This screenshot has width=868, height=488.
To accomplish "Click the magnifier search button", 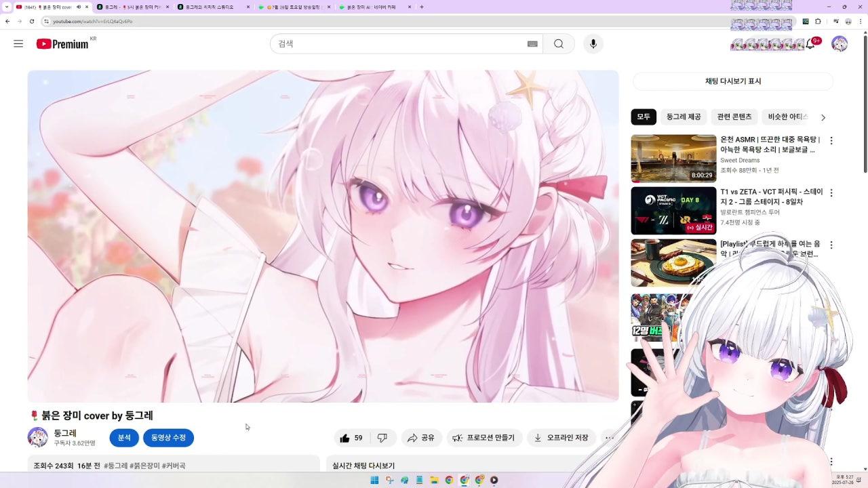I will click(x=559, y=44).
